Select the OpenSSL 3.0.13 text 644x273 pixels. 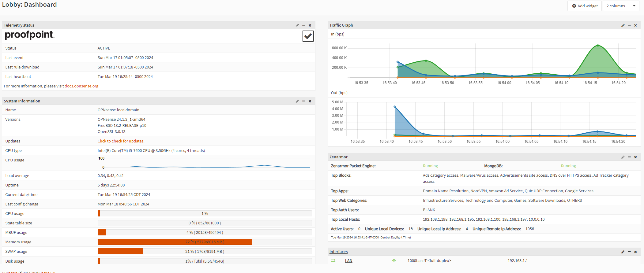click(x=111, y=132)
